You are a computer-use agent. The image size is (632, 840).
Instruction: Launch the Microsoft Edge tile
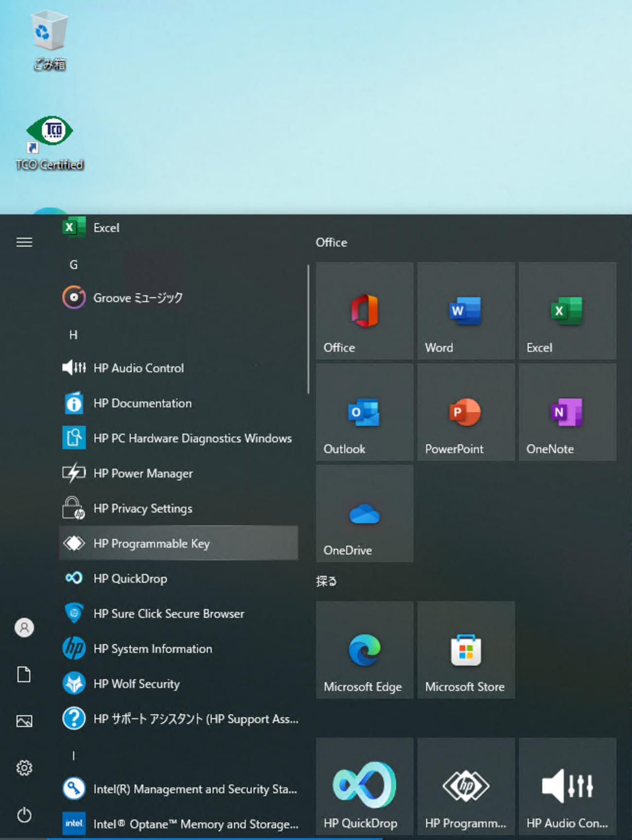pos(365,650)
